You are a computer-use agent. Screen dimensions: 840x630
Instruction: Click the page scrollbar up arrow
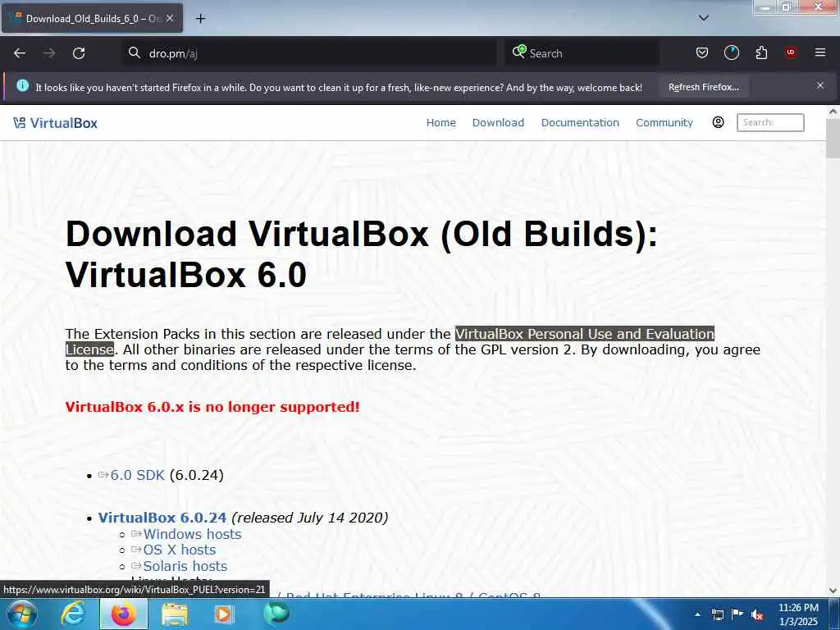tap(833, 112)
